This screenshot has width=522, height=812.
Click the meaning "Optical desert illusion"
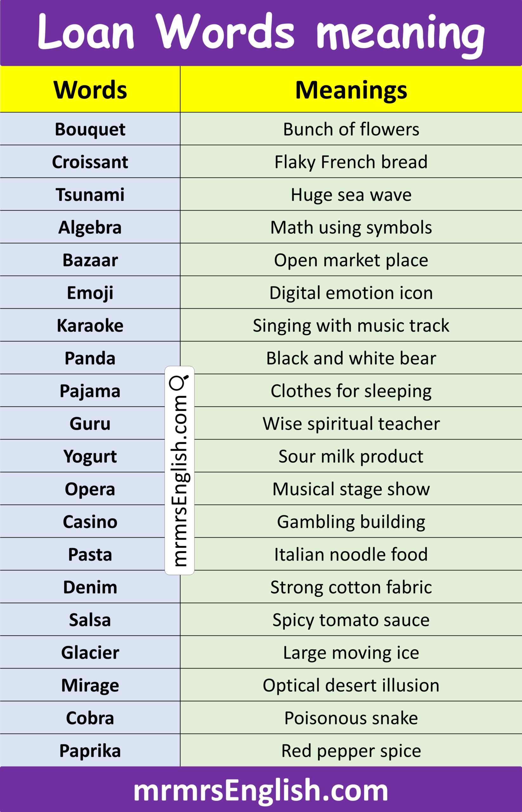(351, 685)
